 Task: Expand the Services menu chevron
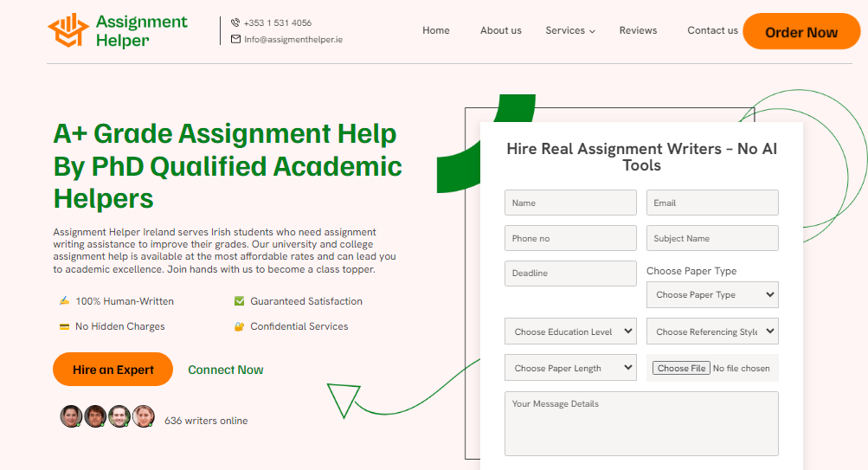(593, 31)
